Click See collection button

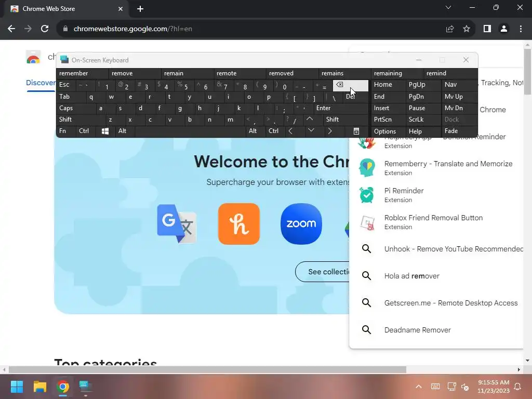click(x=322, y=272)
